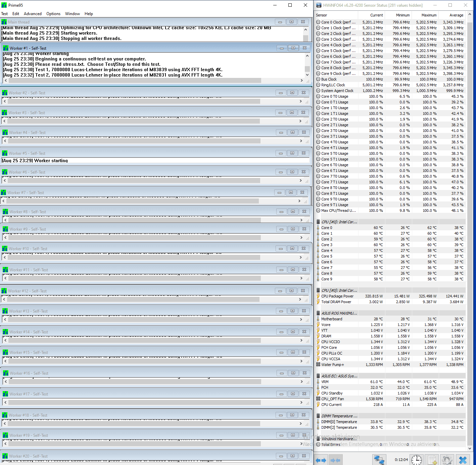Screen dimensions: 476x465
Task: Click the Current column header
Action: pyautogui.click(x=371, y=15)
